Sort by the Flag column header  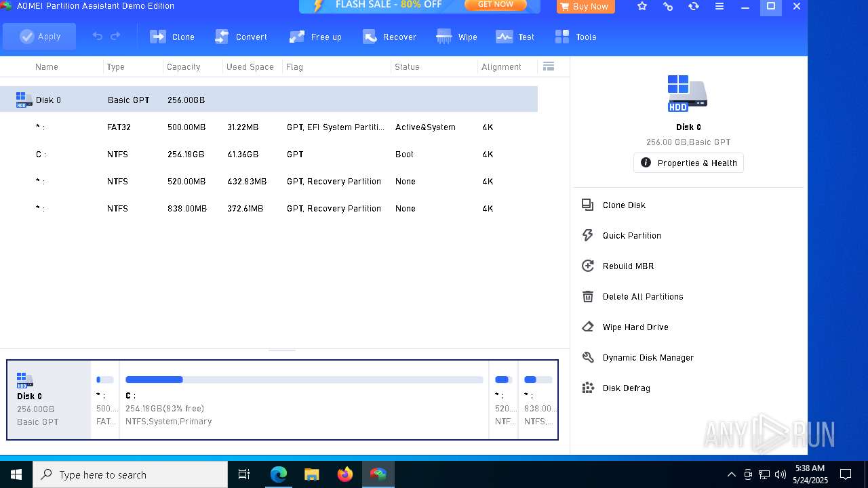tap(294, 67)
